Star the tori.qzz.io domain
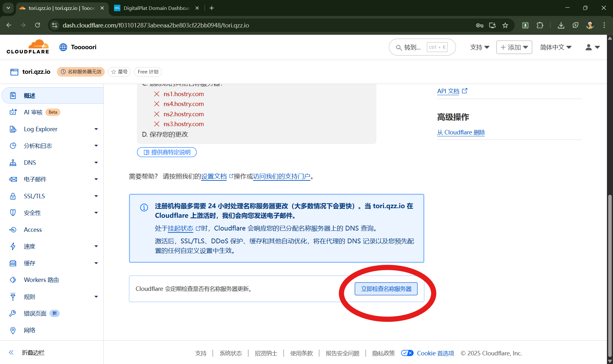Viewport: 613px width, 364px height. [x=119, y=72]
